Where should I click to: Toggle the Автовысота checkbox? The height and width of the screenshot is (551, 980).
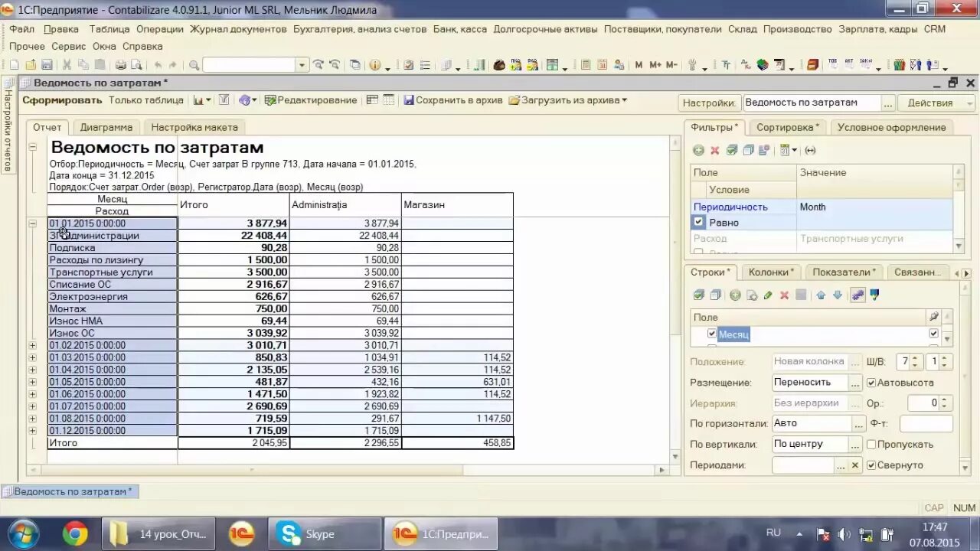(871, 383)
